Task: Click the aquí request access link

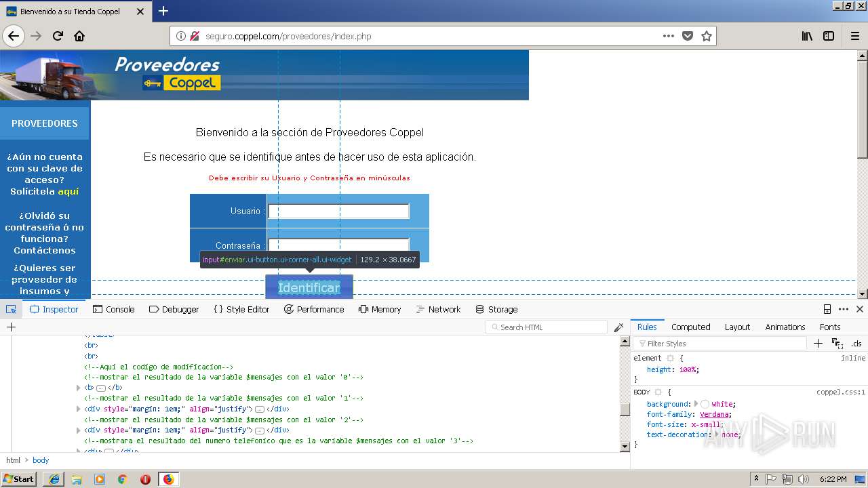Action: tap(68, 192)
